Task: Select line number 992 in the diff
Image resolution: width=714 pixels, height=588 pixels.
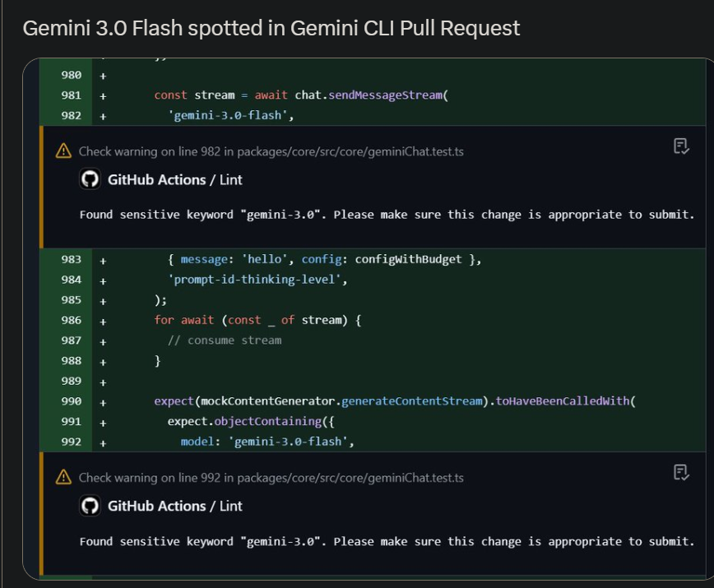Action: 71,442
